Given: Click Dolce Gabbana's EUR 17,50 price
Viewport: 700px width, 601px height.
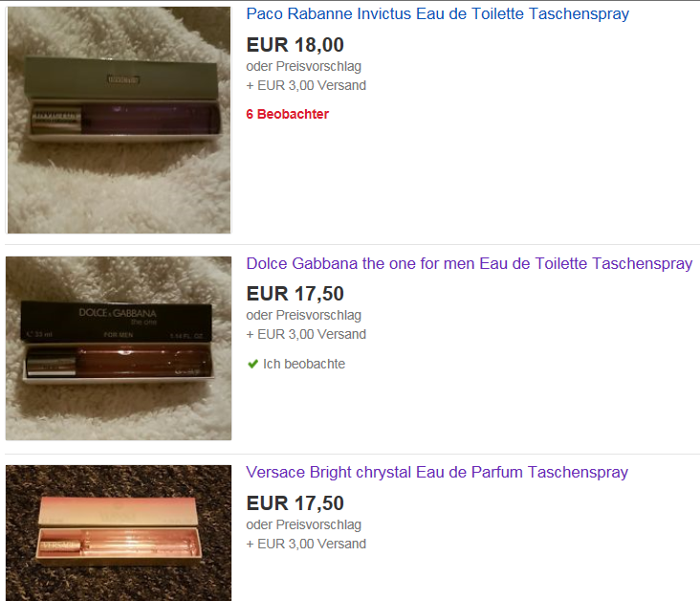Looking at the screenshot, I should 295,294.
